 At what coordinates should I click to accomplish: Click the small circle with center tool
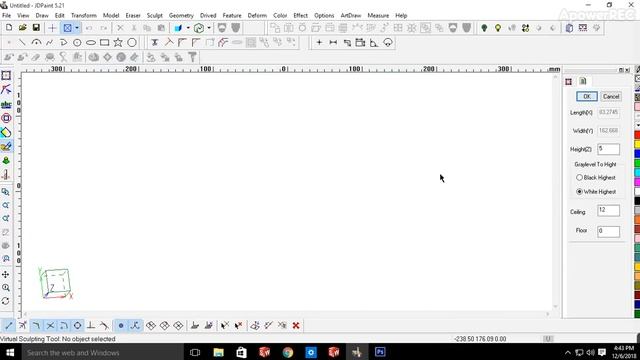click(77, 42)
